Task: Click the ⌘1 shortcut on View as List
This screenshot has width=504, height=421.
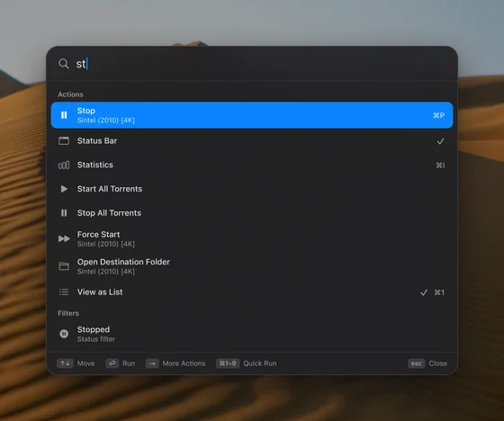Action: coord(439,292)
